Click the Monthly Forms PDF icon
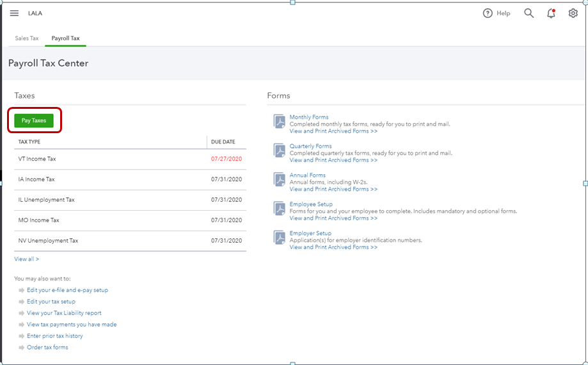588x365 pixels. click(x=279, y=122)
